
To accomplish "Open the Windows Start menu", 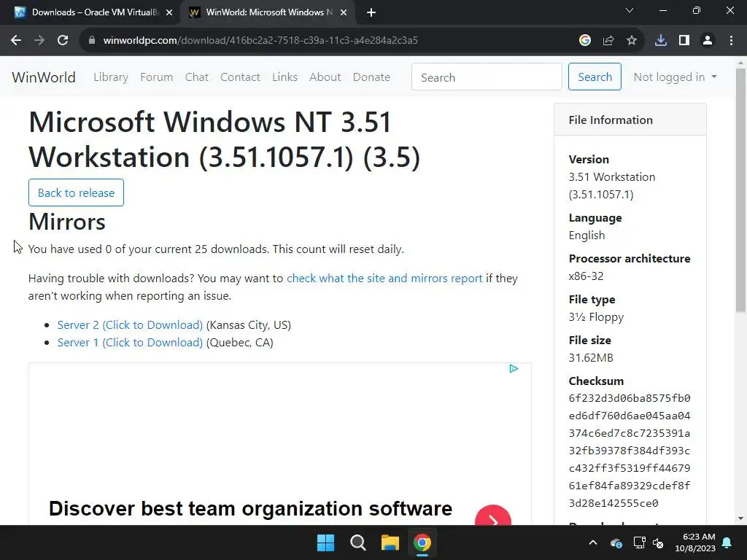I will (326, 542).
